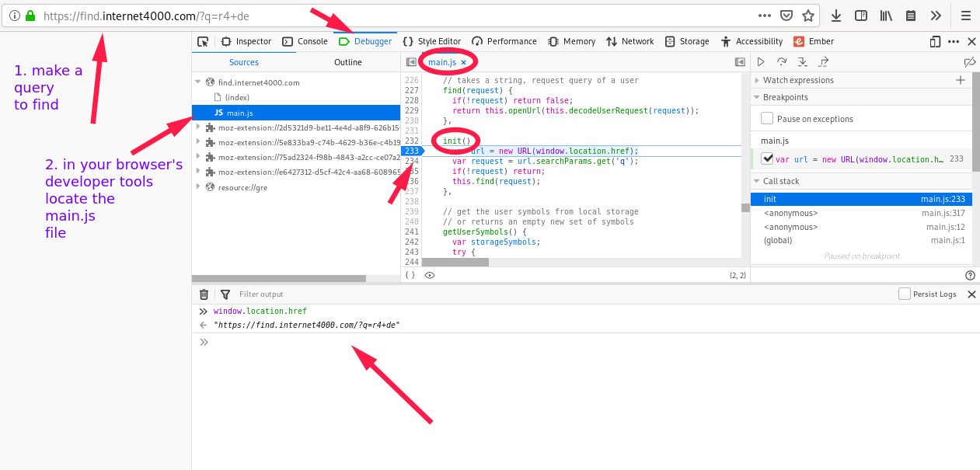Image resolution: width=980 pixels, height=470 pixels.
Task: Uncheck the main.js line 233 breakpoint
Action: click(x=767, y=158)
